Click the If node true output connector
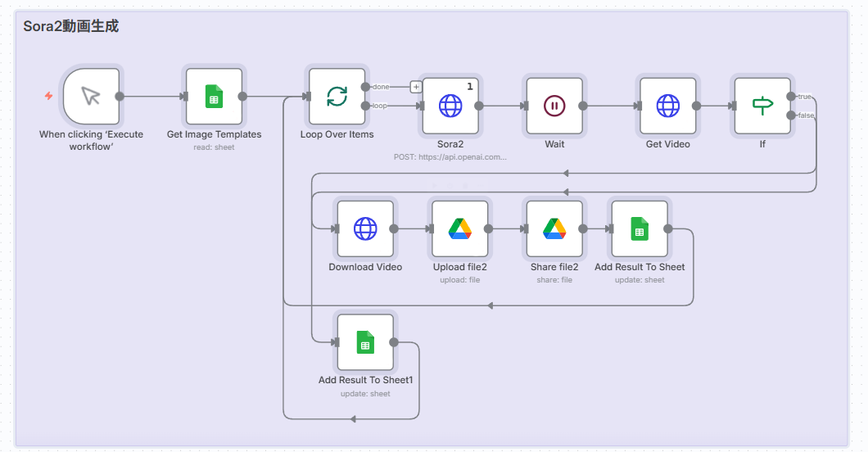Screen dimensions: 868x452 coord(791,97)
